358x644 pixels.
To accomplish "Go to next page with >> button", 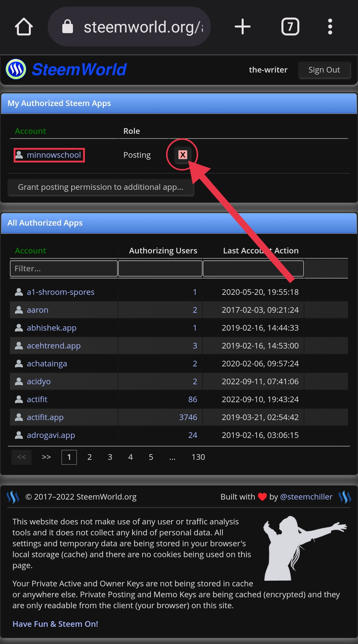I will click(x=46, y=457).
